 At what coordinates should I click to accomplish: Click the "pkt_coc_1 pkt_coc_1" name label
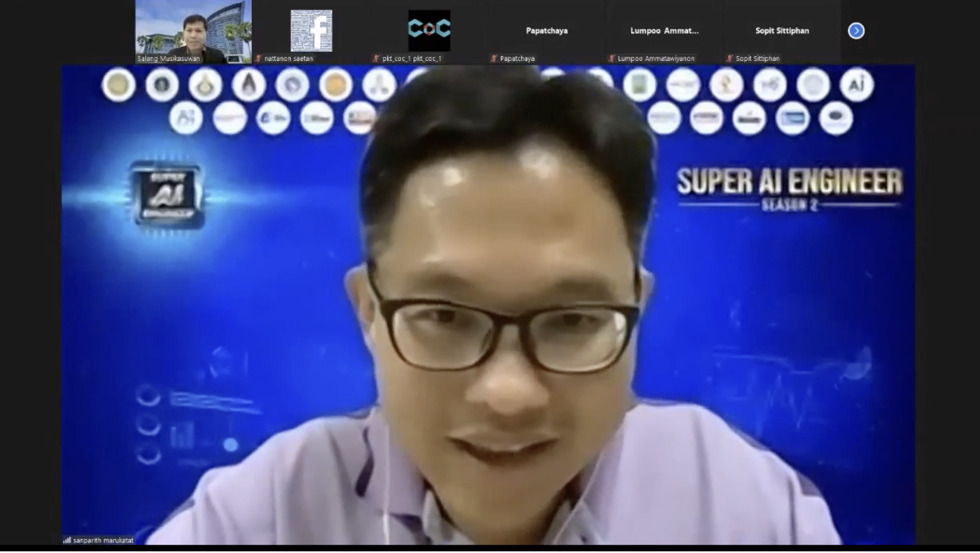pyautogui.click(x=412, y=58)
